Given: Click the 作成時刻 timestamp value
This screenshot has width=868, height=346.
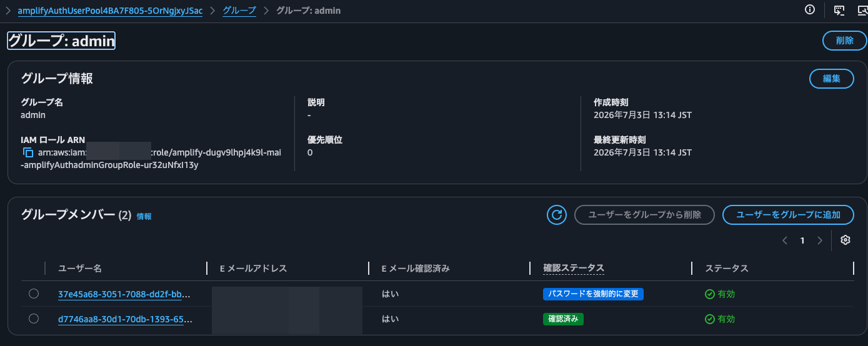Looking at the screenshot, I should click(642, 115).
